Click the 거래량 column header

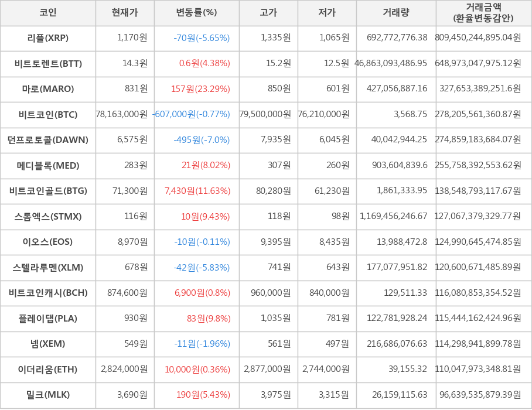(396, 13)
